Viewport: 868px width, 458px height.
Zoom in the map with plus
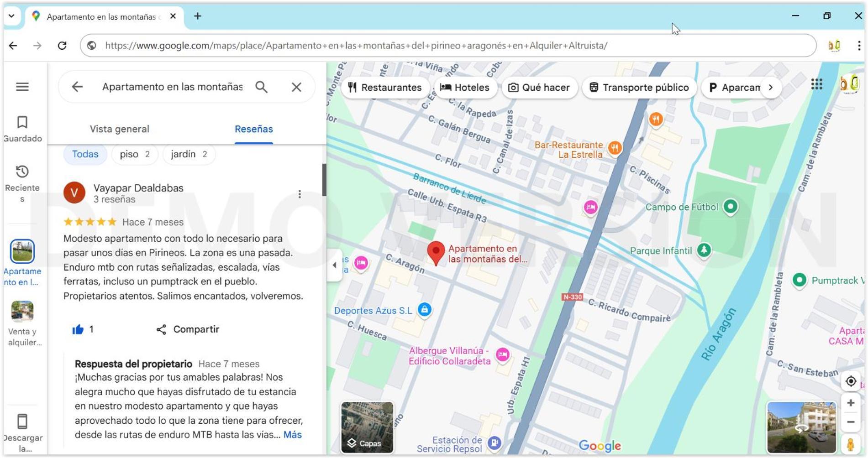[851, 403]
